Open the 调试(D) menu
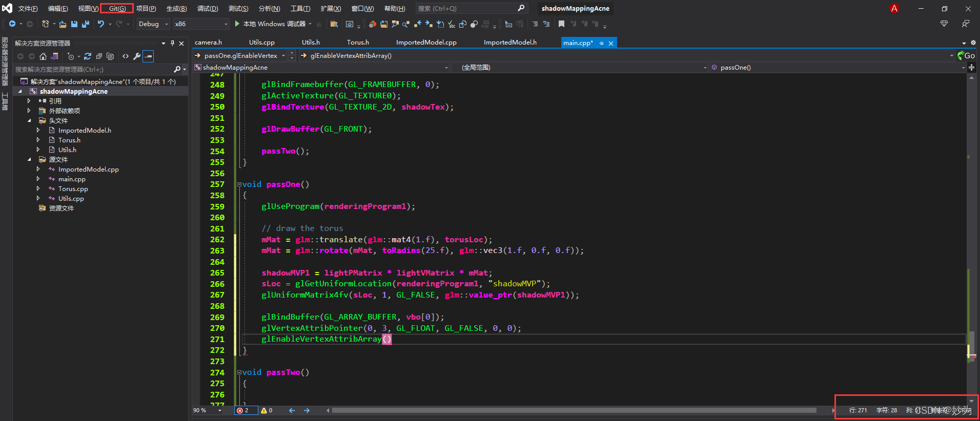Screen dimensions: 980x421 (208, 9)
